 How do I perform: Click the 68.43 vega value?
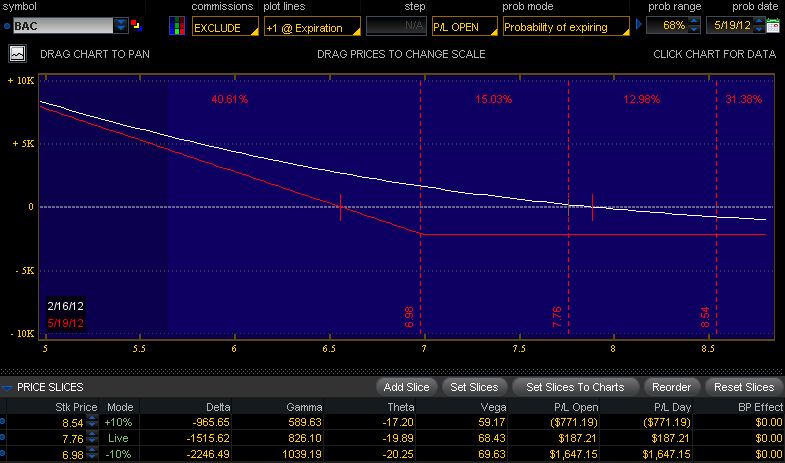point(492,438)
